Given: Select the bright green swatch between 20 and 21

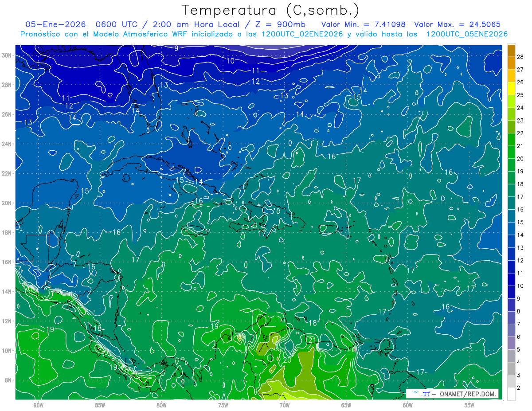Looking at the screenshot, I should [x=511, y=152].
